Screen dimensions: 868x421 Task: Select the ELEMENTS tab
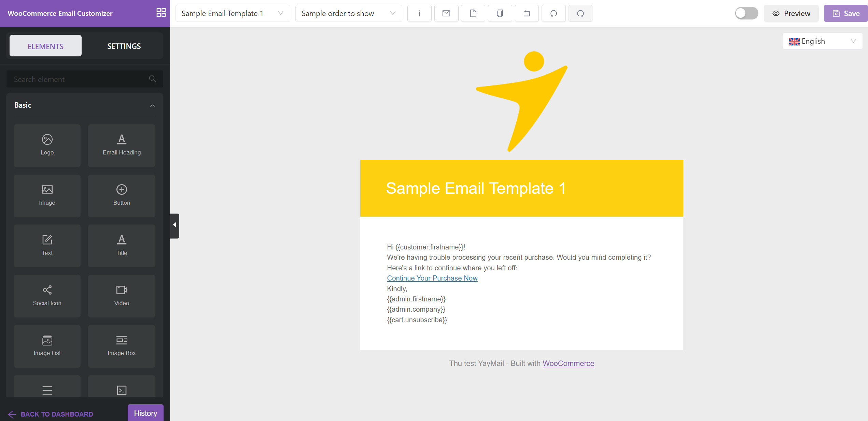point(45,46)
